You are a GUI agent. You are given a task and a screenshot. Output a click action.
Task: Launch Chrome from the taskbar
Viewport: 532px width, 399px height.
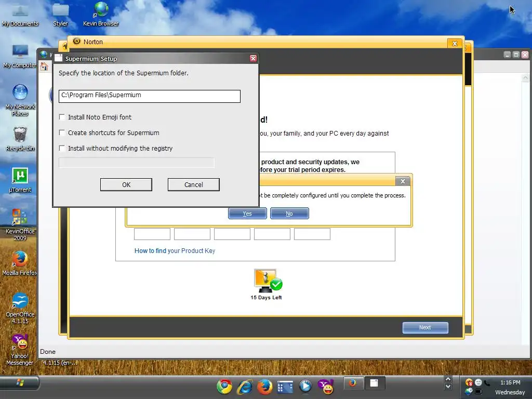tap(224, 387)
